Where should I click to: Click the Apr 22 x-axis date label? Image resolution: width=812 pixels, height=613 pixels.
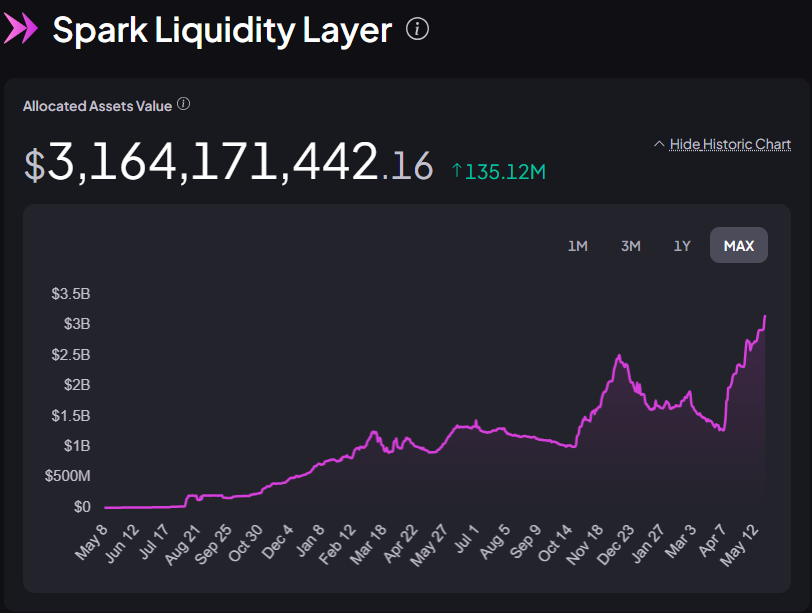tap(400, 544)
